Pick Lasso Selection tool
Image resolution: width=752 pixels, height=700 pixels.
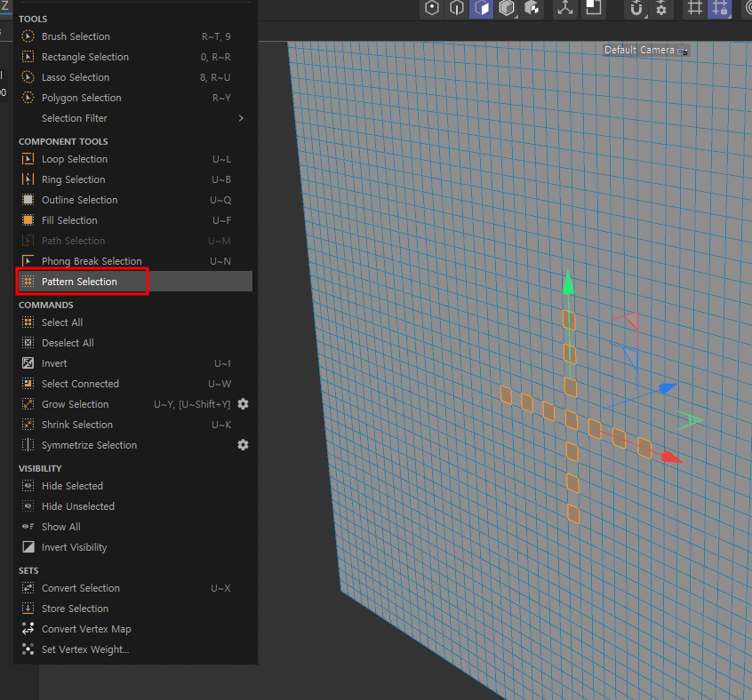point(136,77)
